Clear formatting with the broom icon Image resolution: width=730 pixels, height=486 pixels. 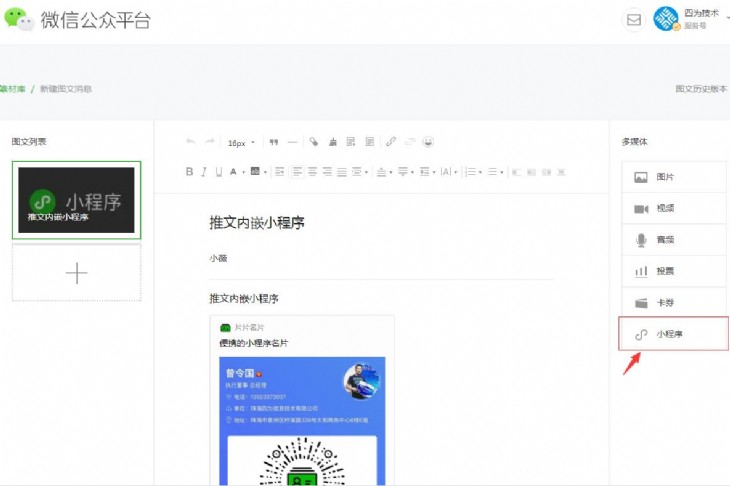332,142
